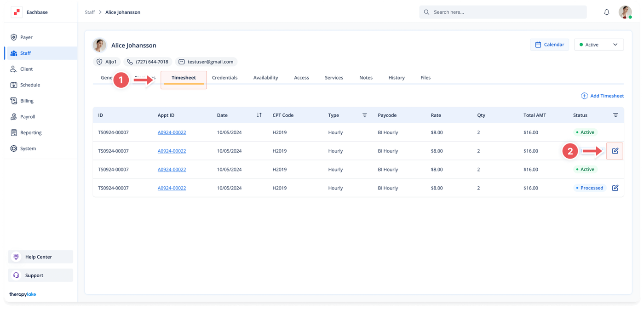The height and width of the screenshot is (309, 644).
Task: Click the edit icon on second row
Action: pyautogui.click(x=615, y=151)
